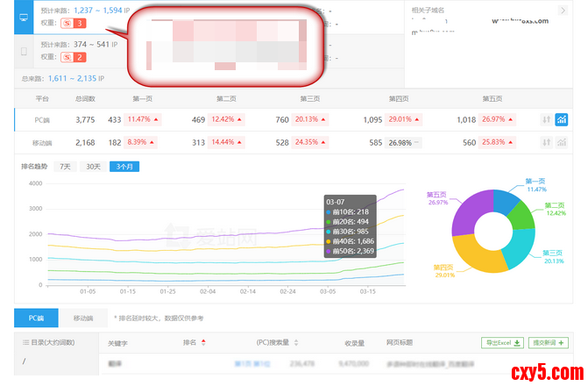Click the 导出Excel button
The image size is (588, 386).
click(x=502, y=343)
